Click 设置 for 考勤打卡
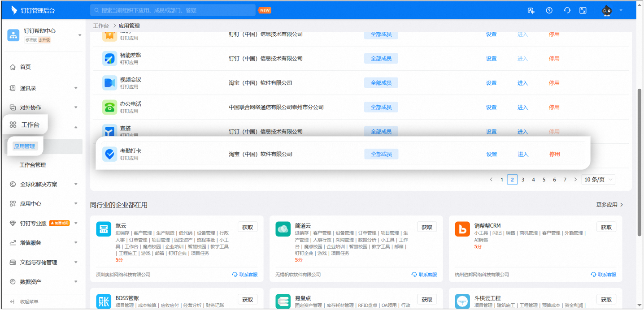Viewport: 644px width, 310px height. coord(492,154)
